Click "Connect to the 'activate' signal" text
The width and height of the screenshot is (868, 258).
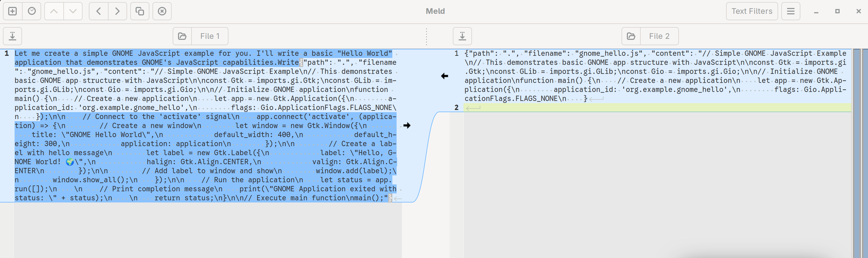click(167, 116)
